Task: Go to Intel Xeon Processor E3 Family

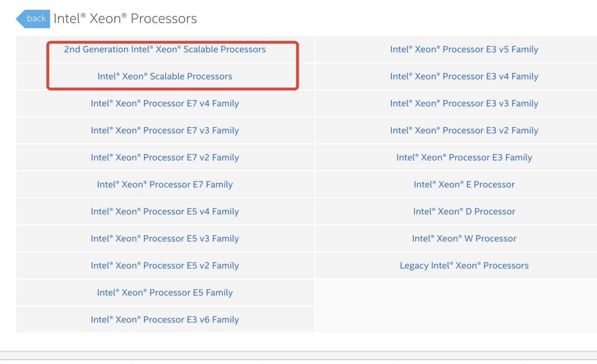Action: pos(464,158)
